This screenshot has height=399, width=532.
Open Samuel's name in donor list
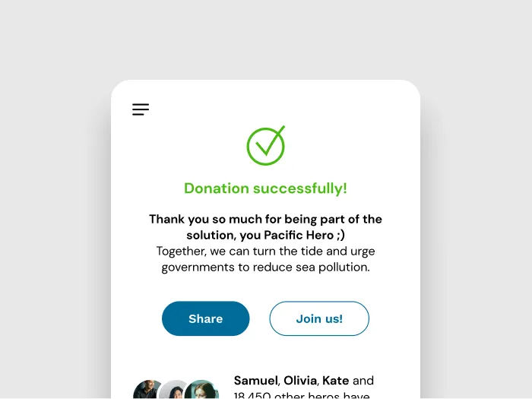click(x=255, y=380)
